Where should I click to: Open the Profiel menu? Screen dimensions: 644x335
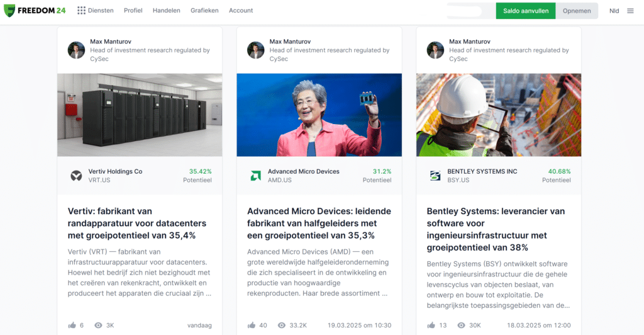[x=133, y=11]
